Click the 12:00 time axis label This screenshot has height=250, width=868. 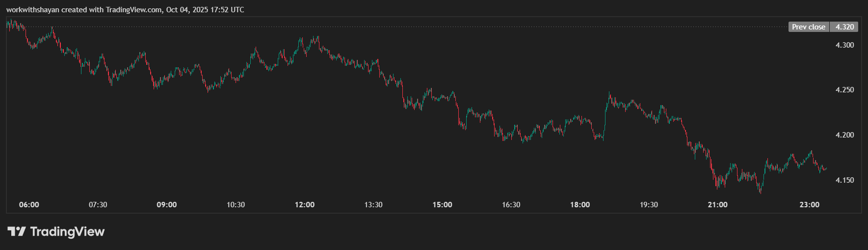(x=305, y=205)
